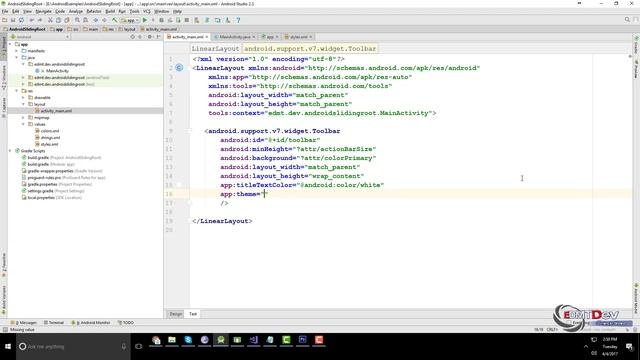Open the Terminal tool window
Screen dimensions: 640x360
pyautogui.click(x=54, y=322)
